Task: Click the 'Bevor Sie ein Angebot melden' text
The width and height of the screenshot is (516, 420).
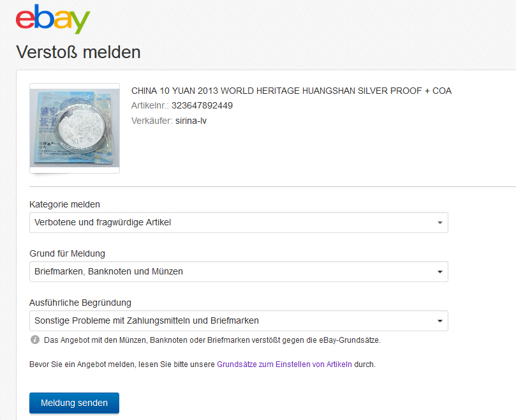Action: point(121,365)
